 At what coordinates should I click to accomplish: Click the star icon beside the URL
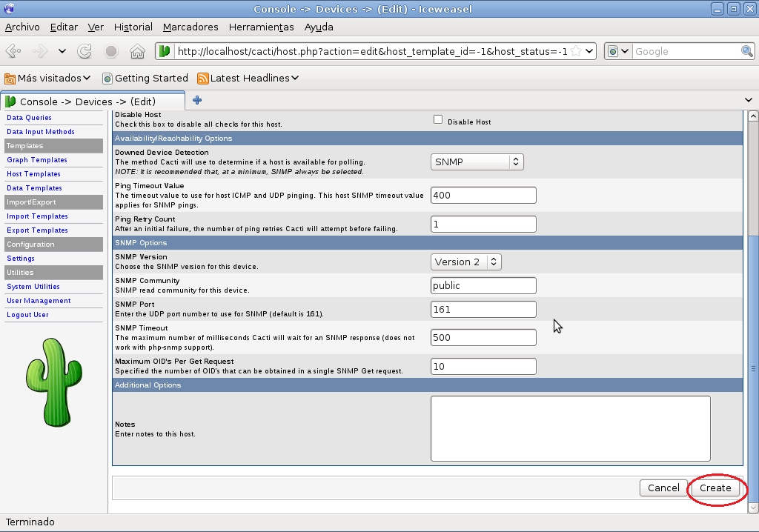coord(574,50)
